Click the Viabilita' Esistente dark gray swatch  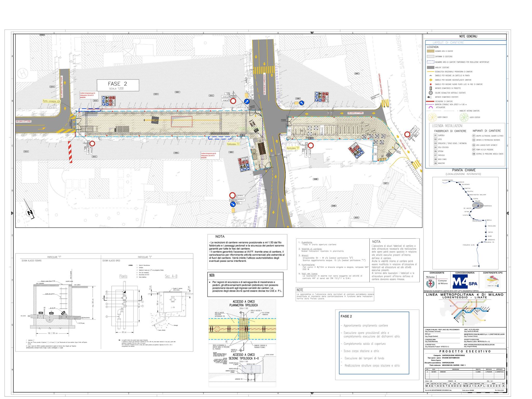coord(431,68)
